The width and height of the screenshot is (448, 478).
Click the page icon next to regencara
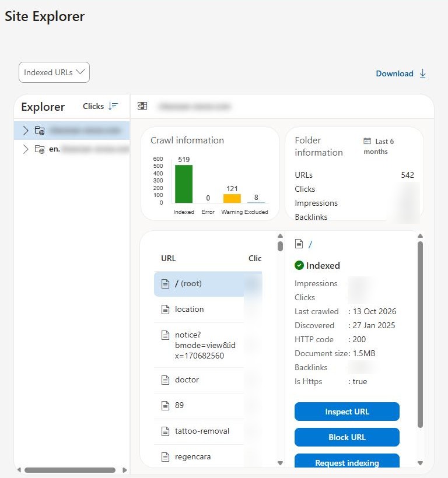click(x=165, y=456)
